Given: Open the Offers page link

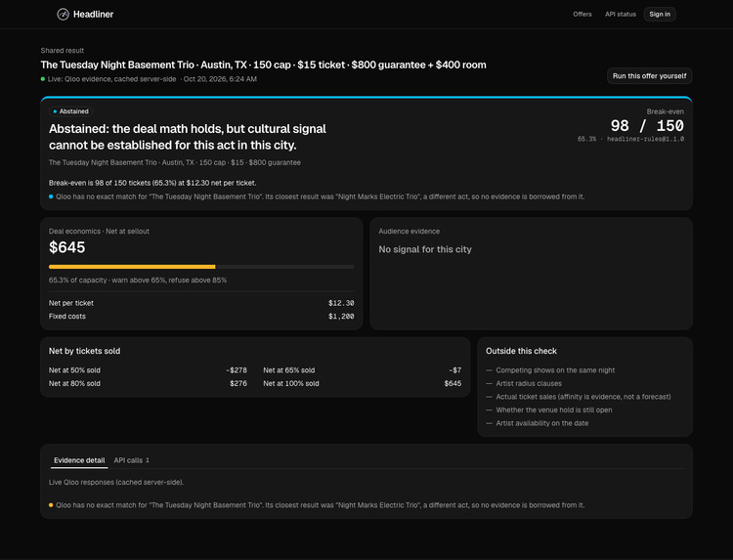Looking at the screenshot, I should [582, 14].
